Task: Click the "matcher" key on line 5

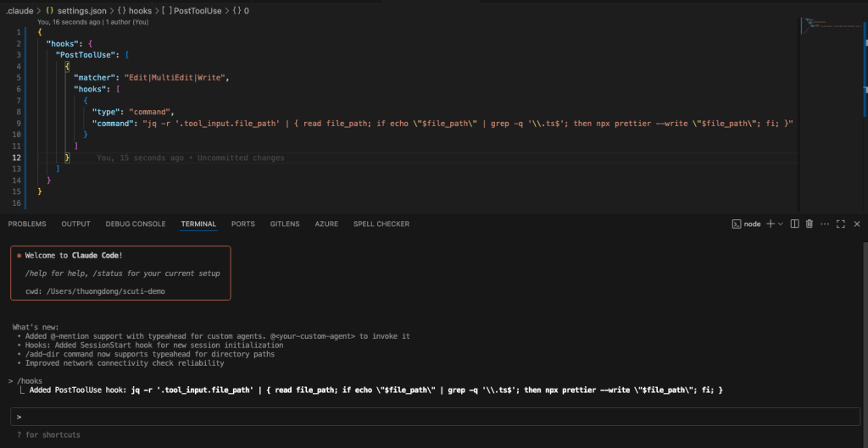Action: click(95, 78)
